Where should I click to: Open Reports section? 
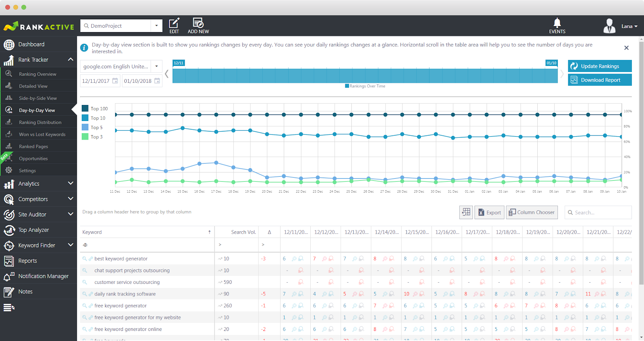[38, 261]
